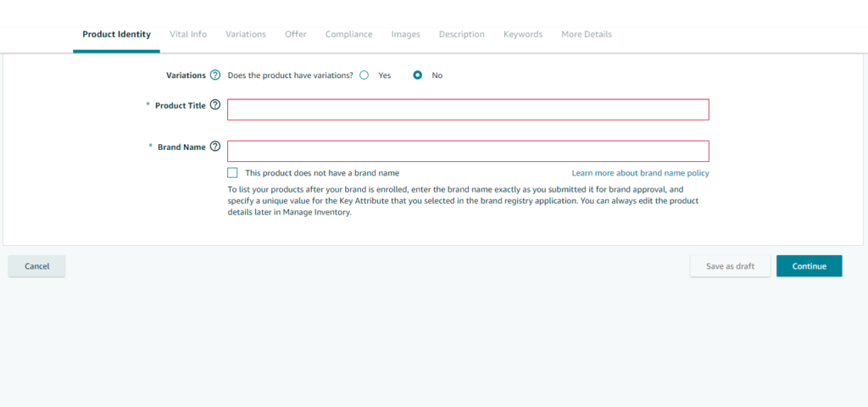The height and width of the screenshot is (407, 868).
Task: Open the Images tab
Action: coord(405,35)
